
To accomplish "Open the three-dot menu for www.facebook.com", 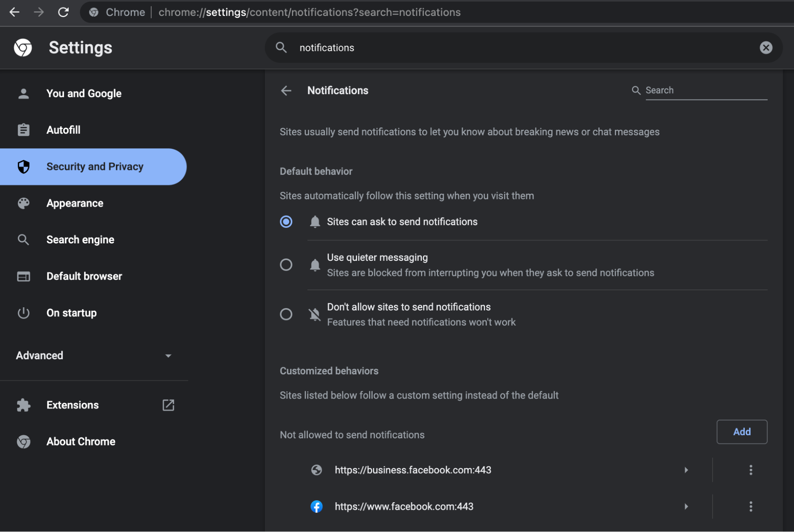I will click(x=751, y=506).
